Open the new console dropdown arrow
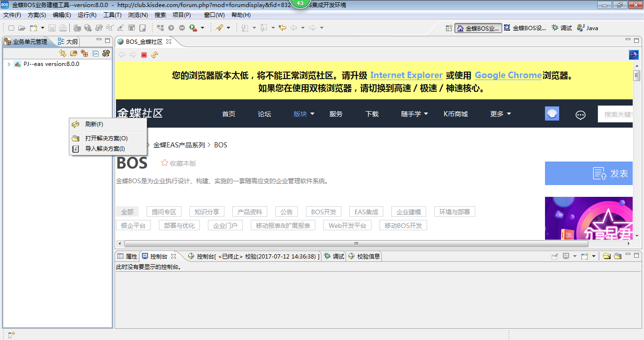The image size is (644, 340). tap(594, 256)
